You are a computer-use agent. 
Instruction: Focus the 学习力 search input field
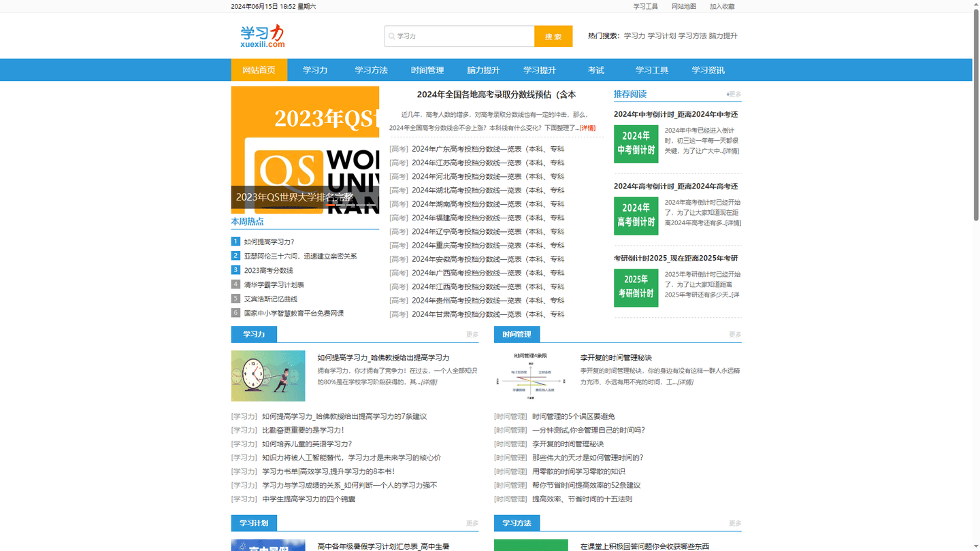pyautogui.click(x=459, y=36)
